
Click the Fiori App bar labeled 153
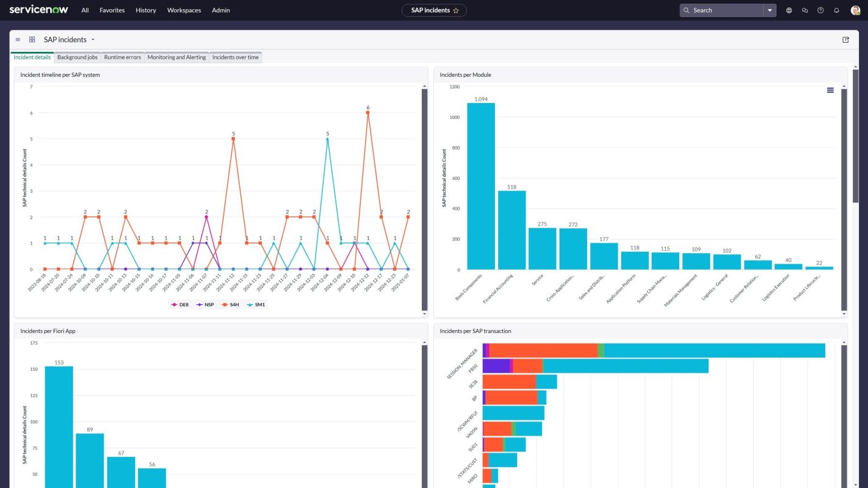(x=59, y=427)
